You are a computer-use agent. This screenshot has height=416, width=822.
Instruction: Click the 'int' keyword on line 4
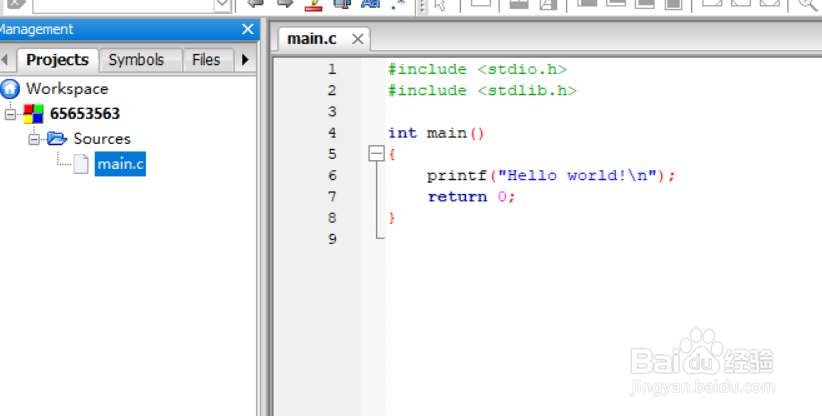[x=403, y=133]
